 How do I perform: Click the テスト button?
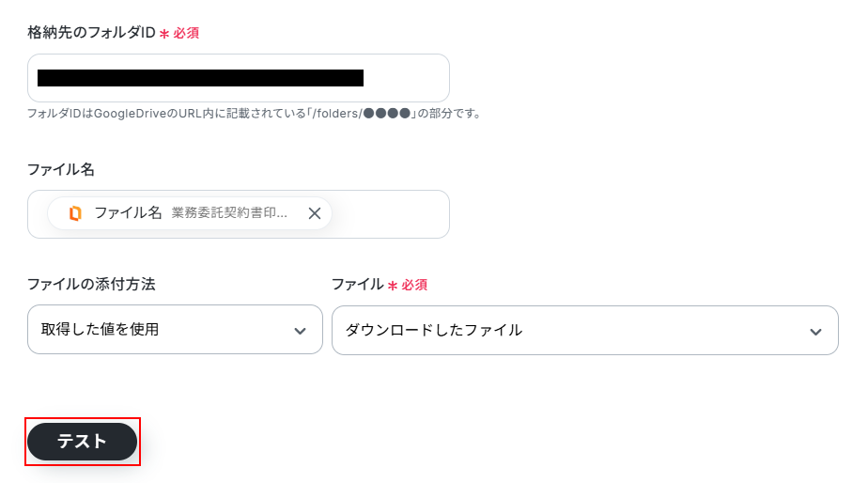83,442
